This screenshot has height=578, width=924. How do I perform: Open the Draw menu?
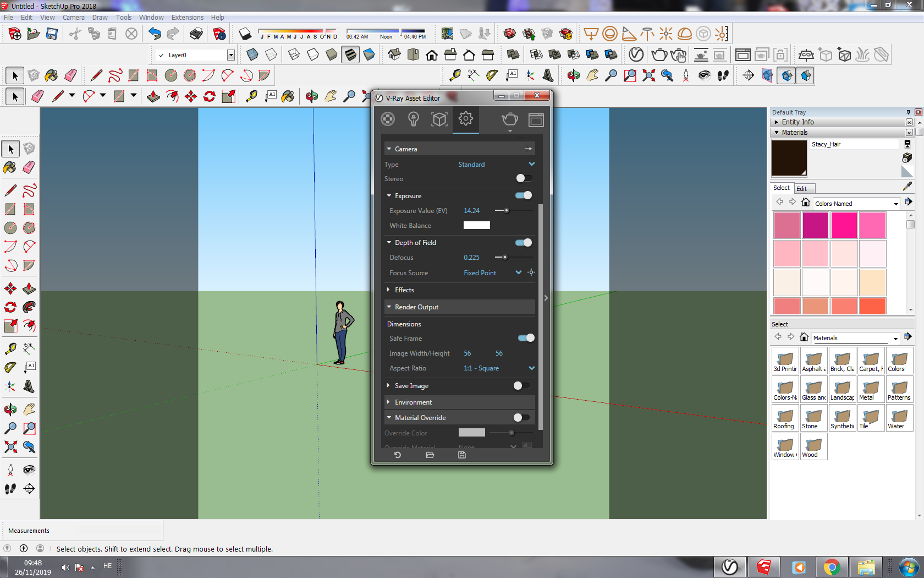click(100, 18)
